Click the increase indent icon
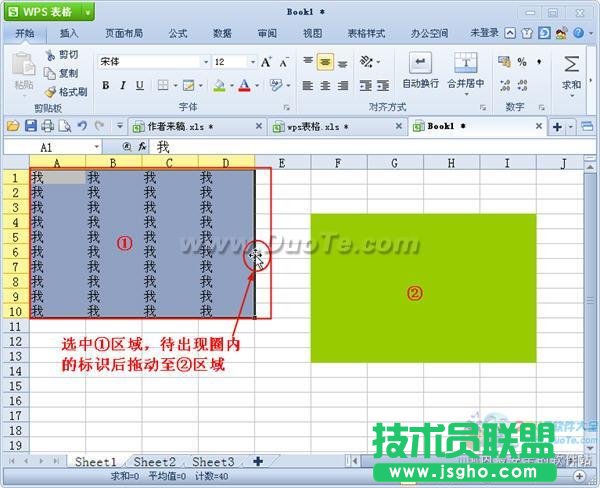The width and height of the screenshot is (600, 488). [x=383, y=86]
